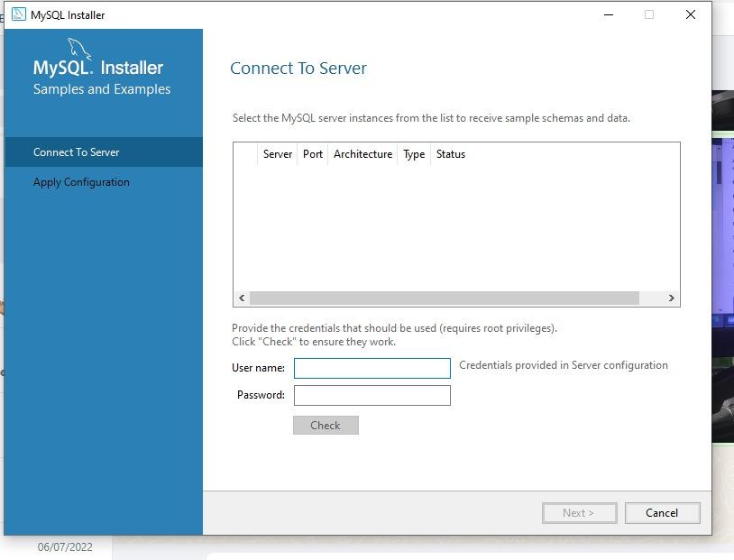Click the scroll left arrow of server list
The width and height of the screenshot is (734, 560).
click(242, 298)
